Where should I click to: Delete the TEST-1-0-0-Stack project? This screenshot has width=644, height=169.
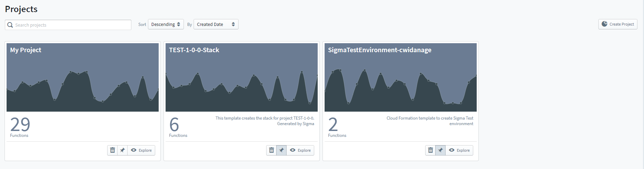[271, 150]
